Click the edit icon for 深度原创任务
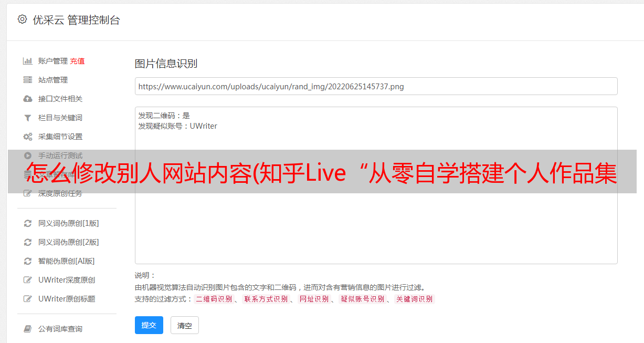The width and height of the screenshot is (644, 343). pyautogui.click(x=28, y=193)
